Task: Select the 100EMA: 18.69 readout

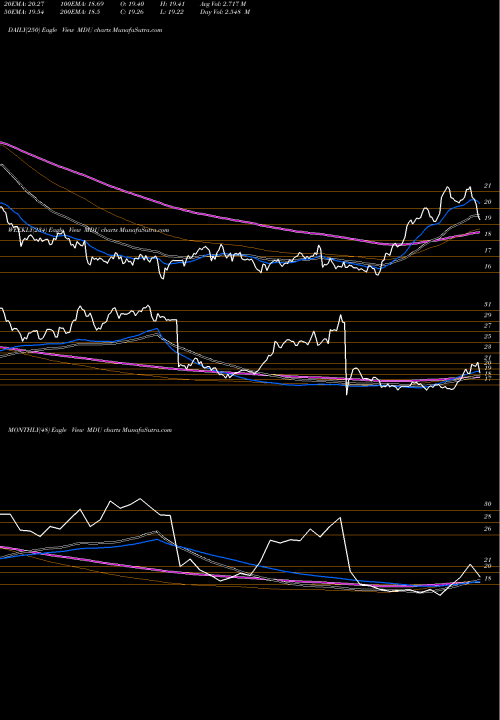Action: pos(82,4)
